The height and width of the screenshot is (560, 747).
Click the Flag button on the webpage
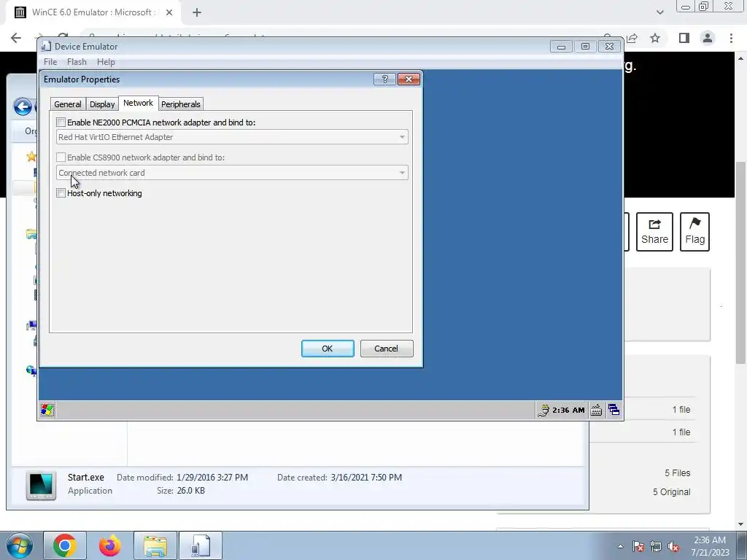coord(694,232)
